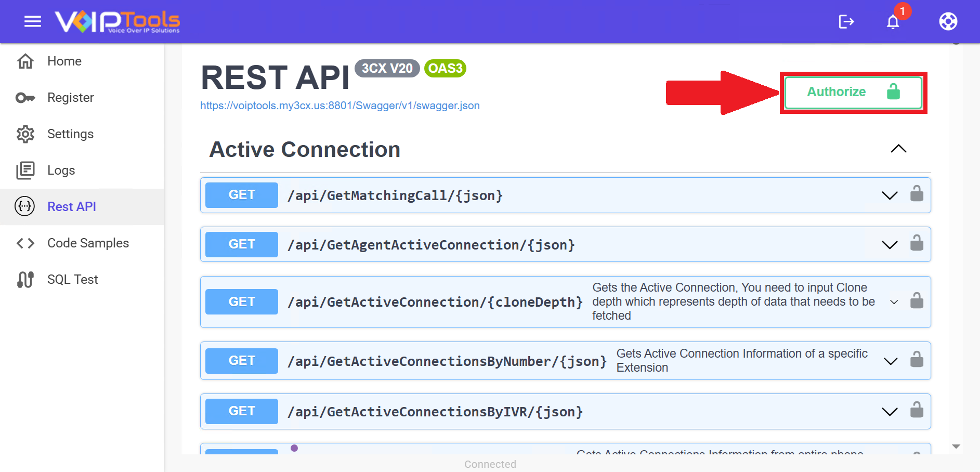Open the swagger.json URL link
Image resolution: width=980 pixels, height=472 pixels.
339,106
